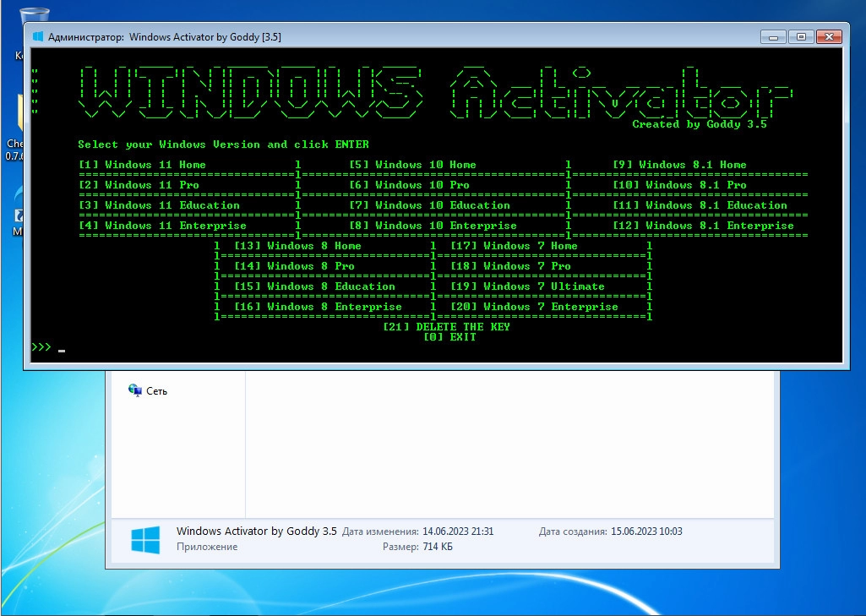Minimize the Windows Activator console window
Image resolution: width=866 pixels, height=616 pixels.
pos(773,37)
